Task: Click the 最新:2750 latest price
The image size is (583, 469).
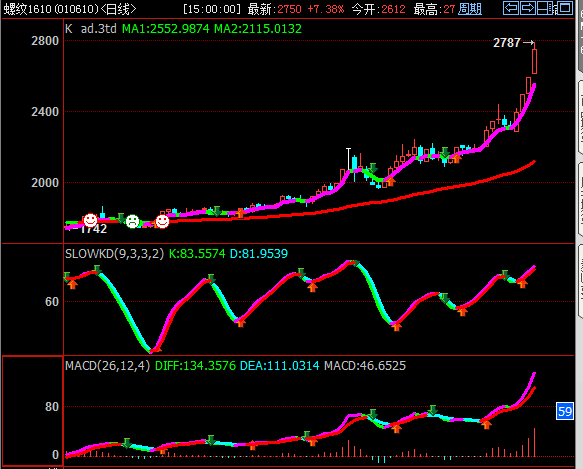Action: pyautogui.click(x=275, y=9)
